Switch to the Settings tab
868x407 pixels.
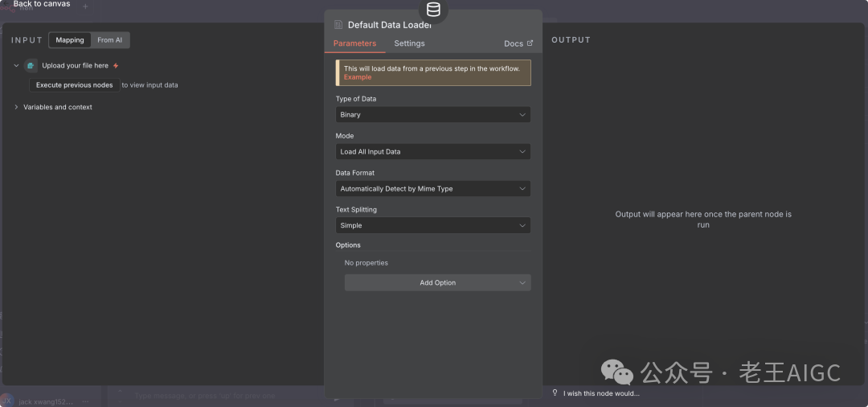tap(409, 43)
